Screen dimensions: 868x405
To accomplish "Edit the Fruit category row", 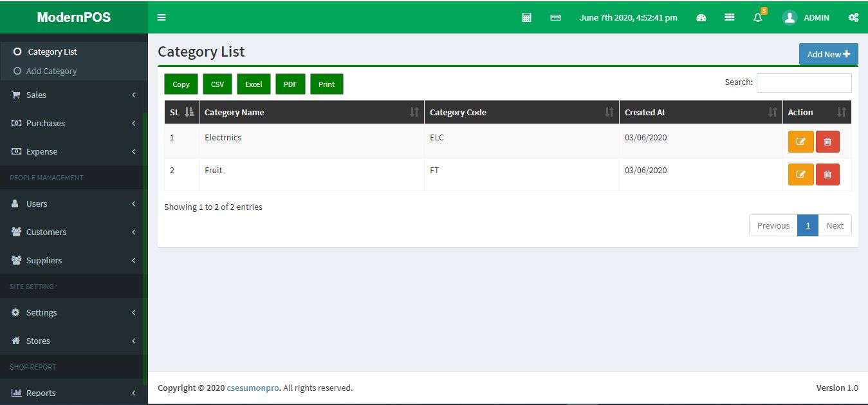I will [800, 174].
